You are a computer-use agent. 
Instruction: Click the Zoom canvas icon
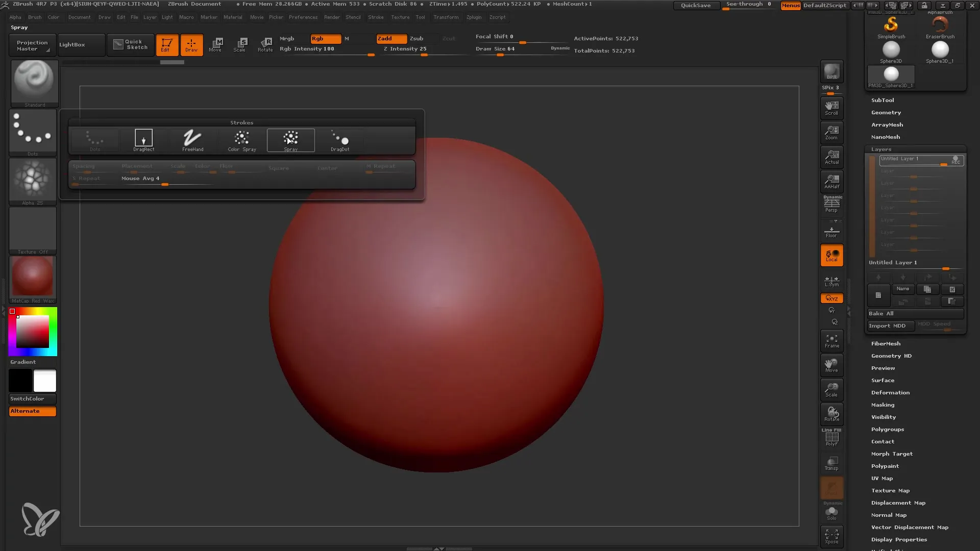(831, 133)
